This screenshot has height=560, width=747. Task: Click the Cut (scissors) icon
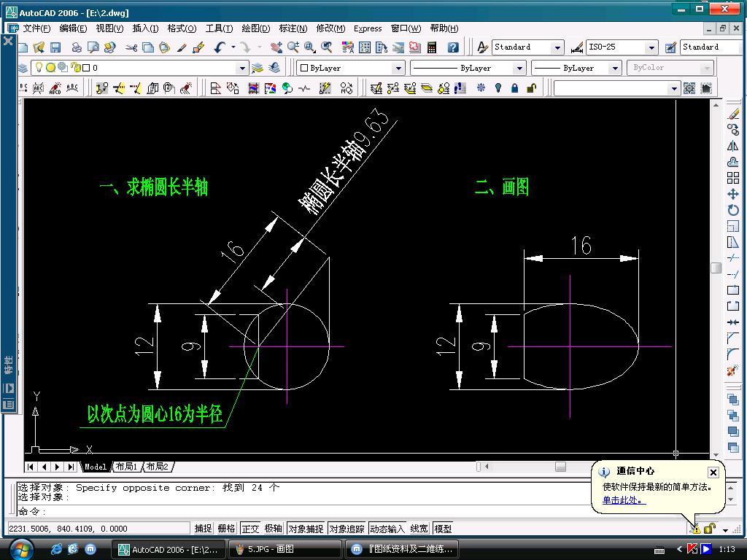[131, 47]
